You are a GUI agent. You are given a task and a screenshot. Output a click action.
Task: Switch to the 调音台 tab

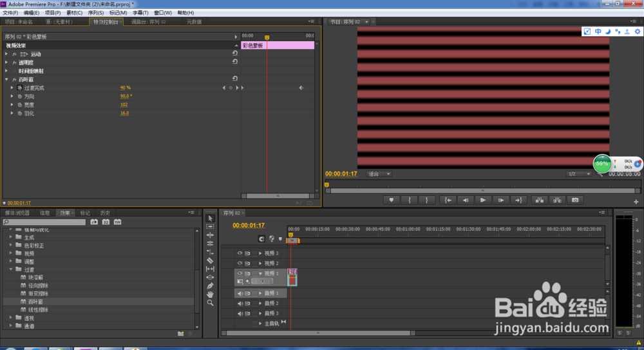(x=148, y=22)
